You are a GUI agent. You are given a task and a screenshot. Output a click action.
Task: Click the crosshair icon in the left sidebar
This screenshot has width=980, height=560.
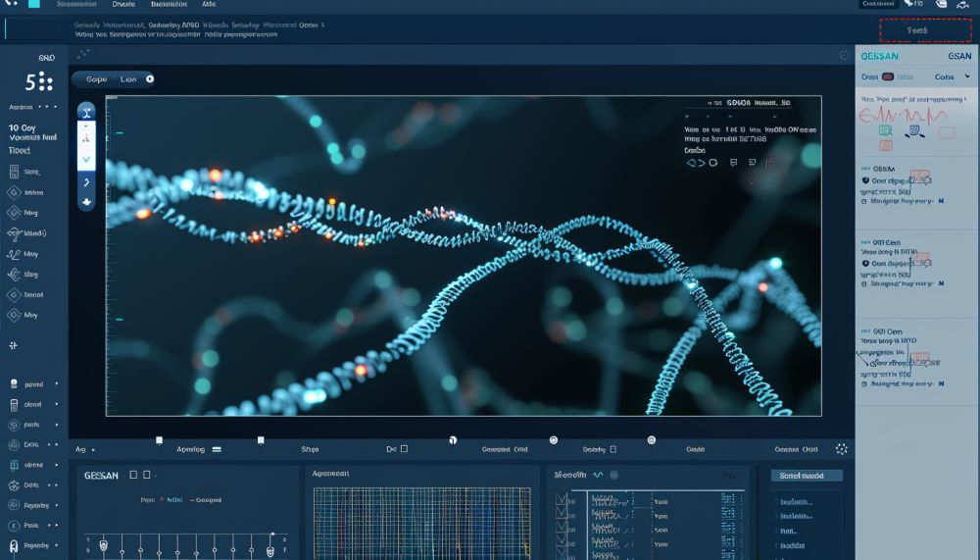14,345
